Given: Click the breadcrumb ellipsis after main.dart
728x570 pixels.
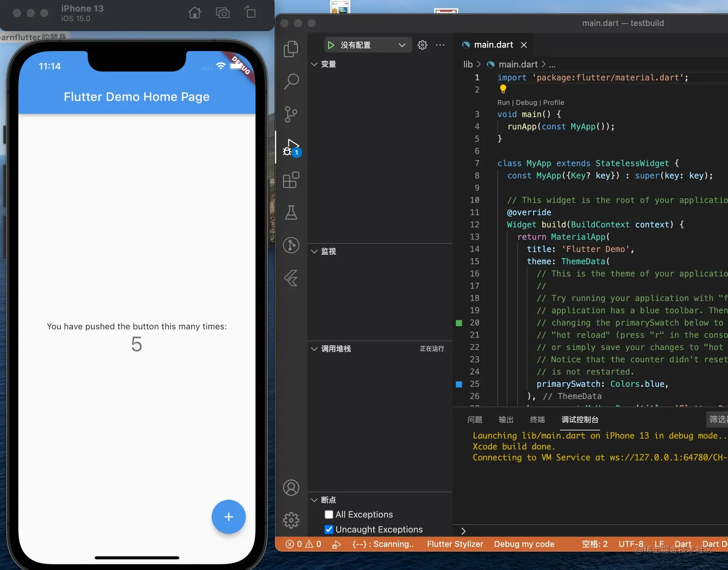Looking at the screenshot, I should tap(552, 65).
